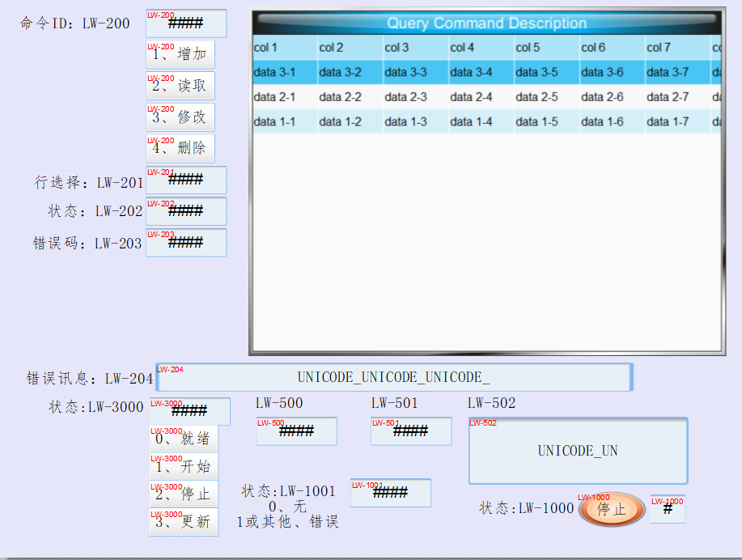Select the '2、读取' read command button
Image resolution: width=742 pixels, height=560 pixels.
180,86
